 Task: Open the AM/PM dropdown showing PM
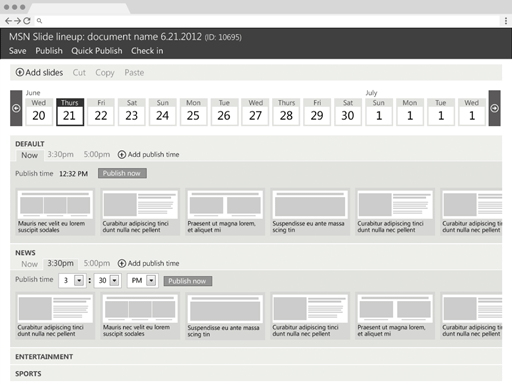point(143,281)
